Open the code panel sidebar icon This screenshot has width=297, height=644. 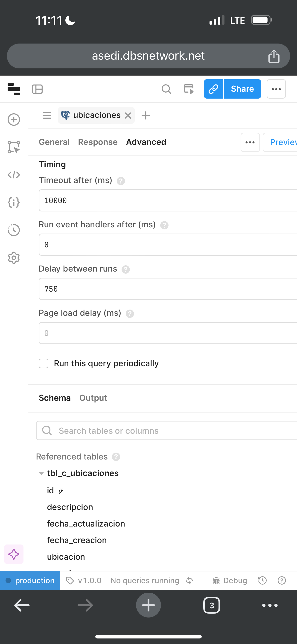point(14,175)
